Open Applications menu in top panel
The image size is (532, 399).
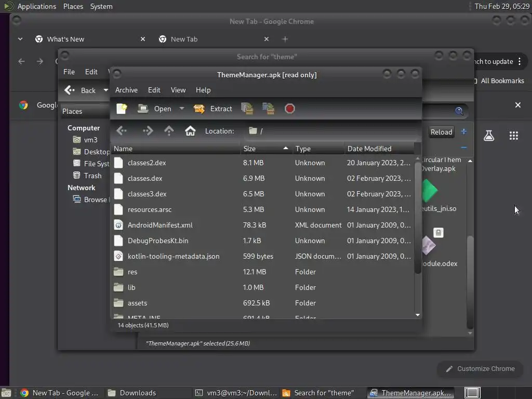coord(37,6)
